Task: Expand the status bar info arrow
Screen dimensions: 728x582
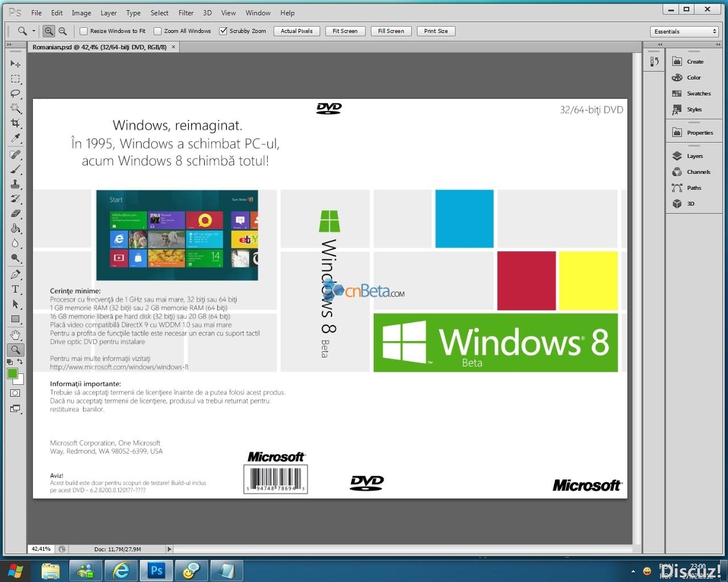Action: click(169, 549)
